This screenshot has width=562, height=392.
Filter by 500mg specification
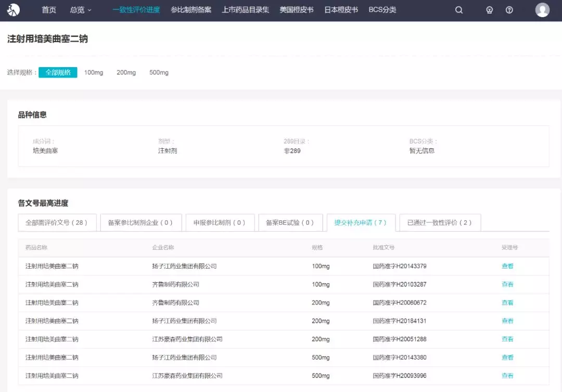pyautogui.click(x=159, y=72)
